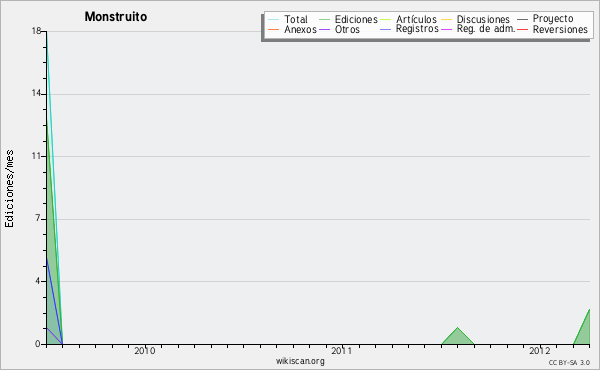Click the 2011 x-axis label
600x370 pixels.
[x=341, y=350]
